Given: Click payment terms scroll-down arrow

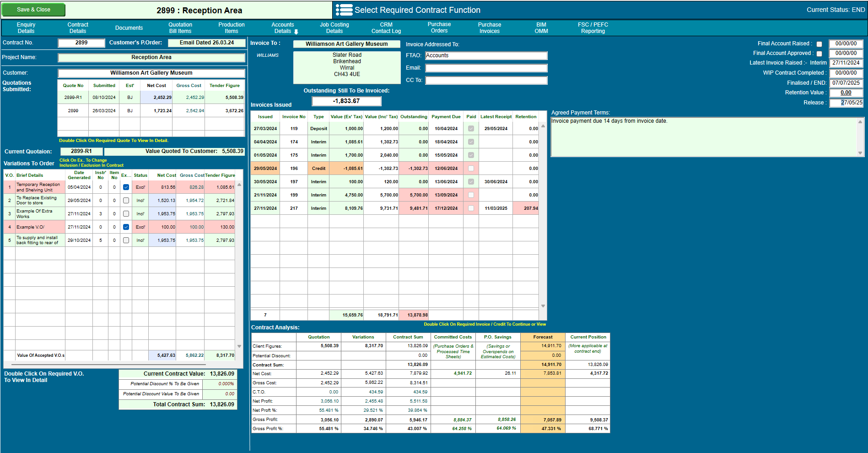Looking at the screenshot, I should pos(860,153).
